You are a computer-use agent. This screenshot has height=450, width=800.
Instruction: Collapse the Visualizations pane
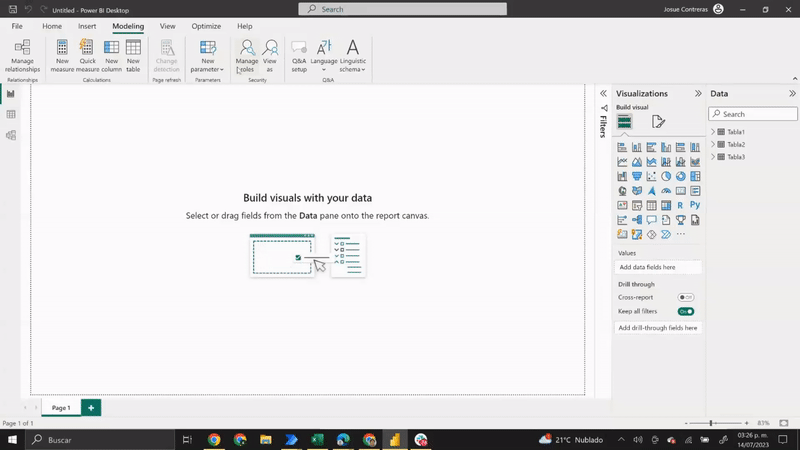pyautogui.click(x=698, y=93)
